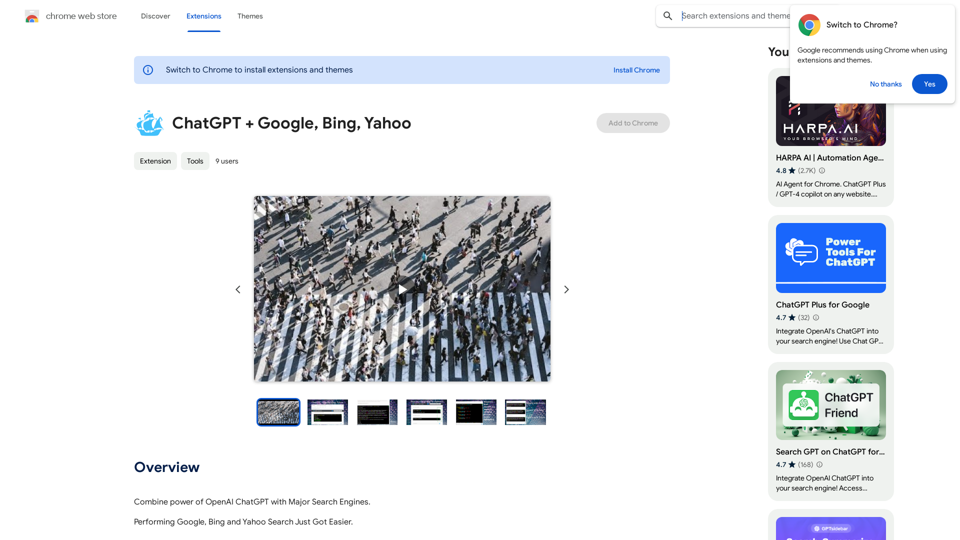Open the Themes tab
960x540 pixels.
point(250,16)
